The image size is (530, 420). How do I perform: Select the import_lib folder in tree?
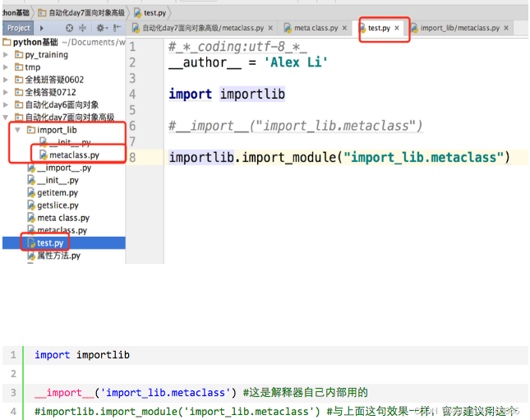click(52, 130)
